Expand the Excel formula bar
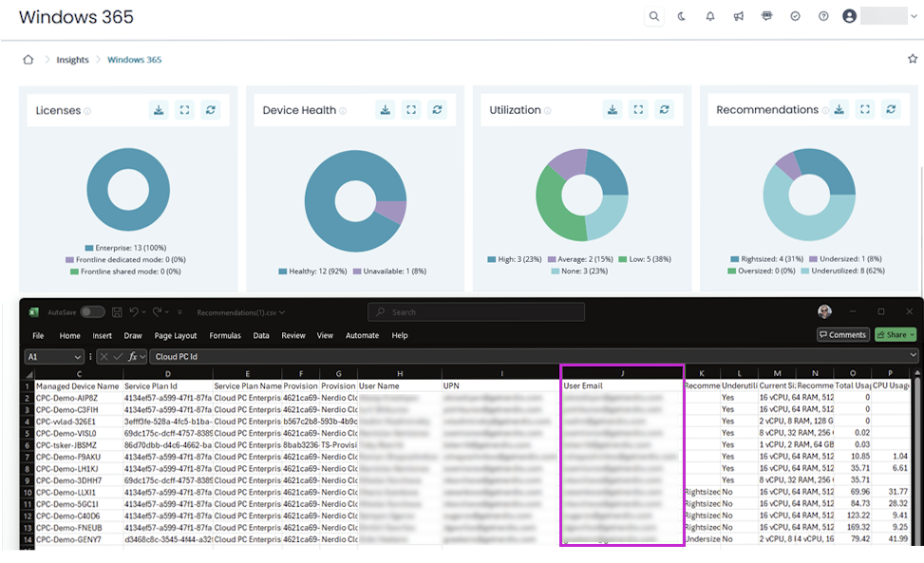Screen dimensions: 924x563 pos(914,356)
